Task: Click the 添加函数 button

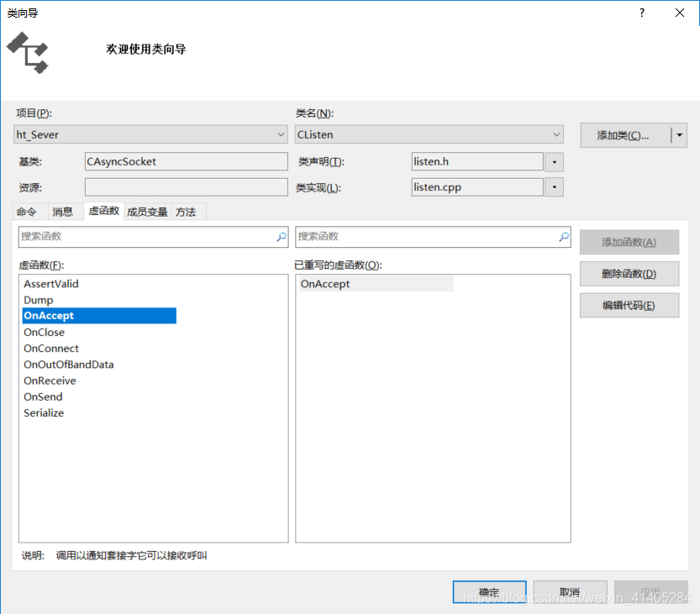Action: tap(629, 242)
